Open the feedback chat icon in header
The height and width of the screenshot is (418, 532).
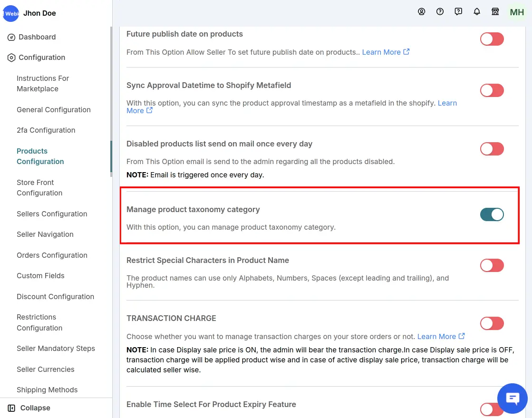458,11
